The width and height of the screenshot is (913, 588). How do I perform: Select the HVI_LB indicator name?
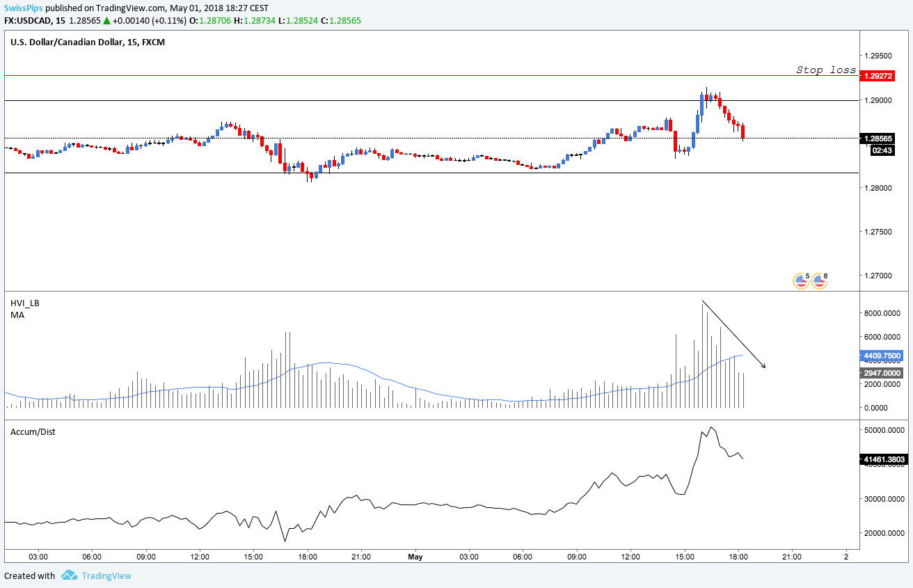tap(25, 303)
